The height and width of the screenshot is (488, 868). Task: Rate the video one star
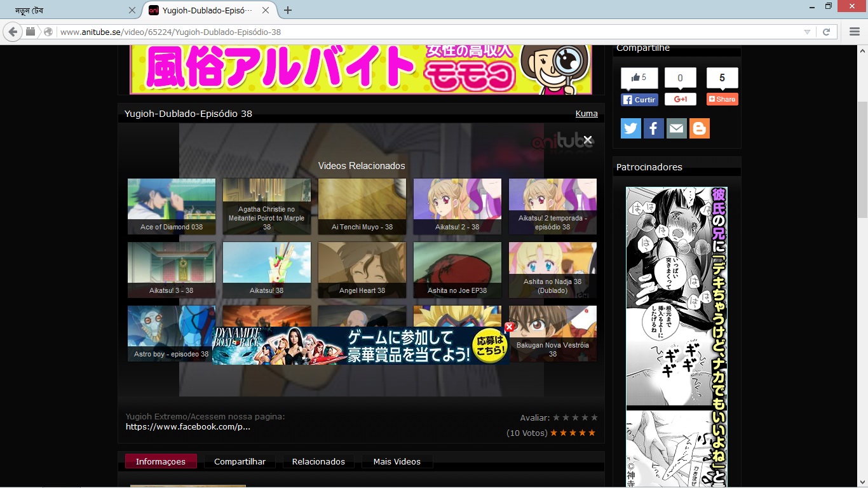(557, 417)
